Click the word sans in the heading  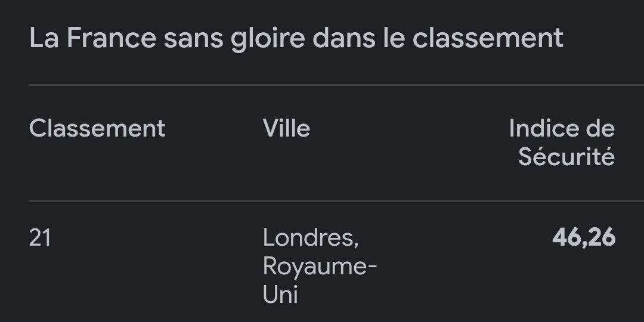coord(193,39)
